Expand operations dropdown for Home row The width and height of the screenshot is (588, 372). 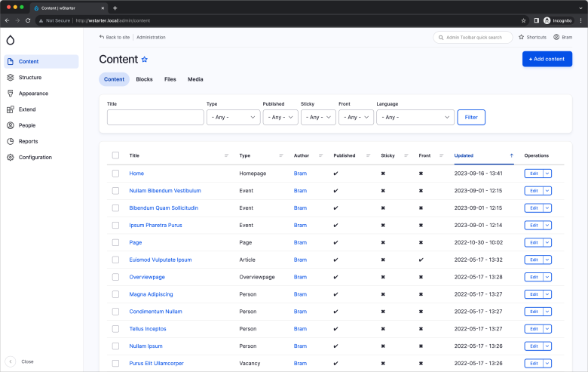coord(547,174)
